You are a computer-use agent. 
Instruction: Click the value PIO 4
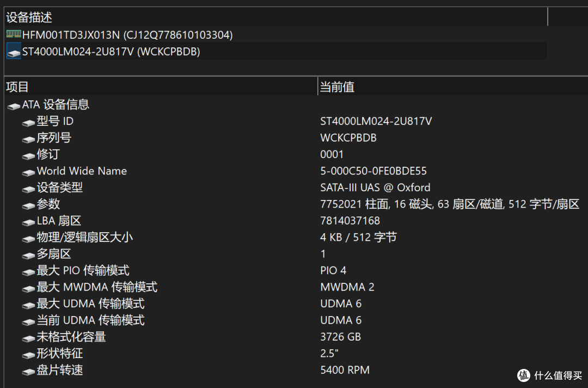[x=333, y=270]
